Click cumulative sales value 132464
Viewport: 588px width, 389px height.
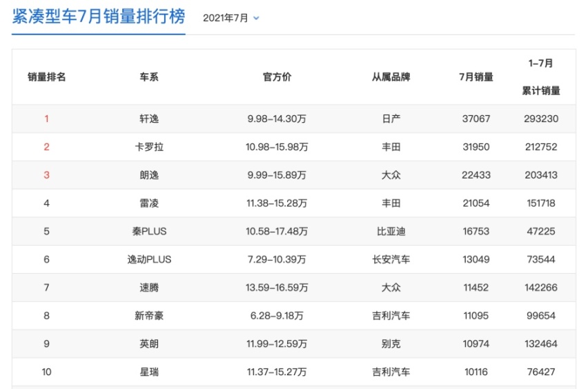tap(541, 343)
